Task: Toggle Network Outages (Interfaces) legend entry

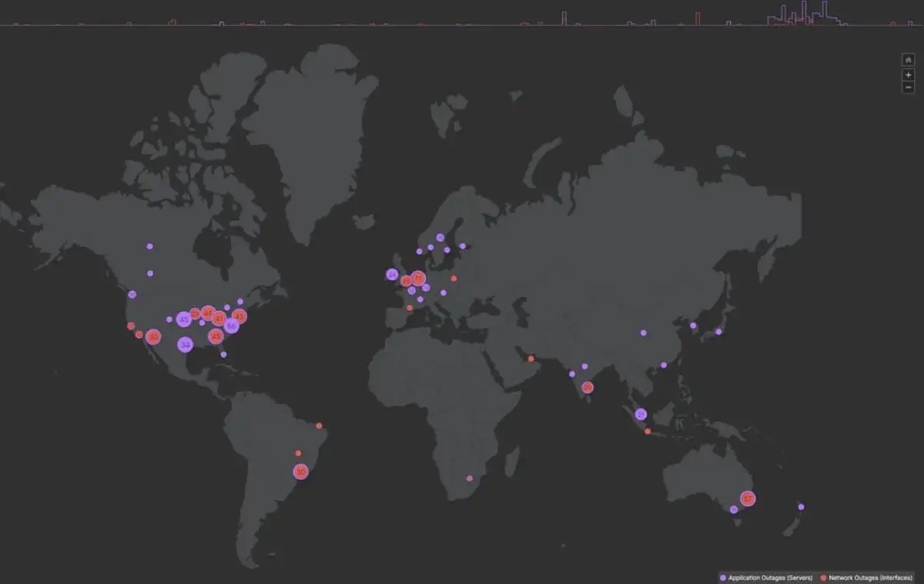Action: [x=866, y=577]
